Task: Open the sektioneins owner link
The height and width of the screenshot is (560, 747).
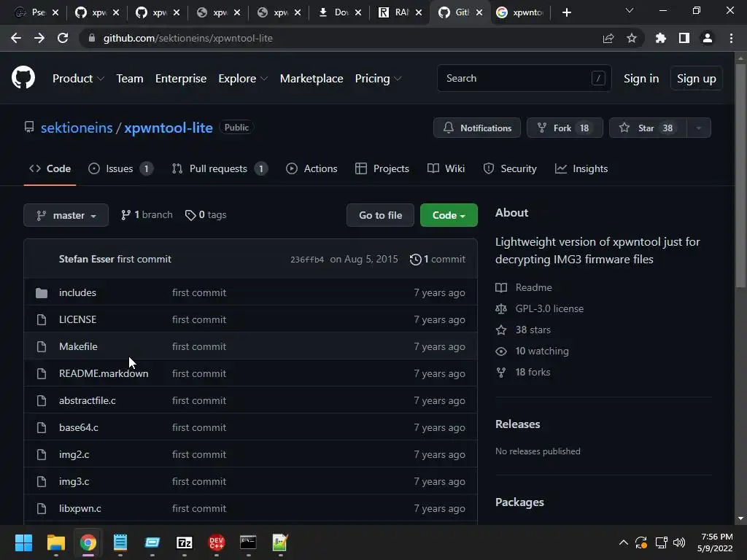Action: tap(77, 128)
